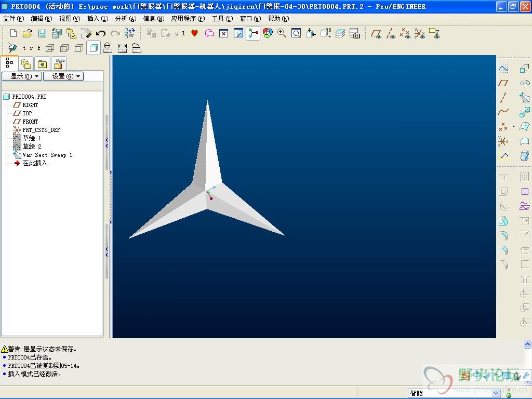Open the View Manager table icon

click(354, 33)
